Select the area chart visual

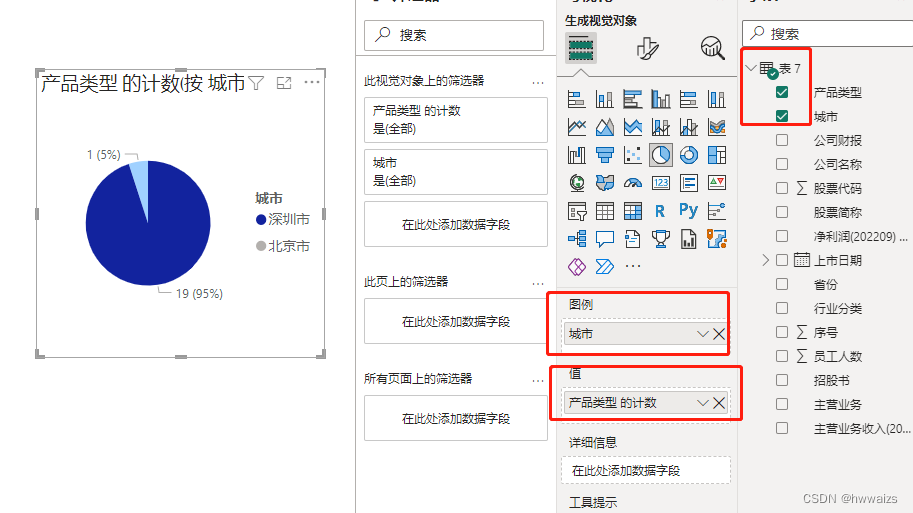click(x=604, y=127)
